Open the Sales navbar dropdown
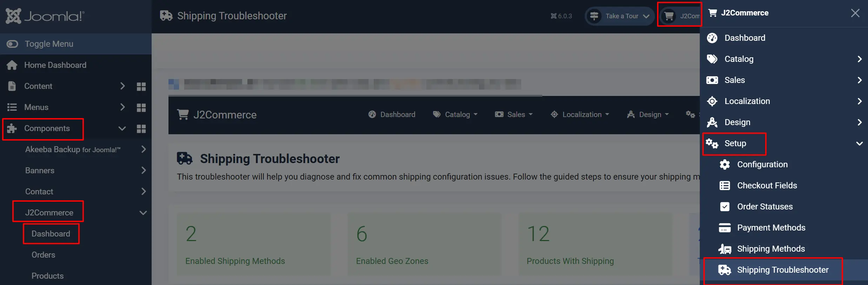 point(514,115)
